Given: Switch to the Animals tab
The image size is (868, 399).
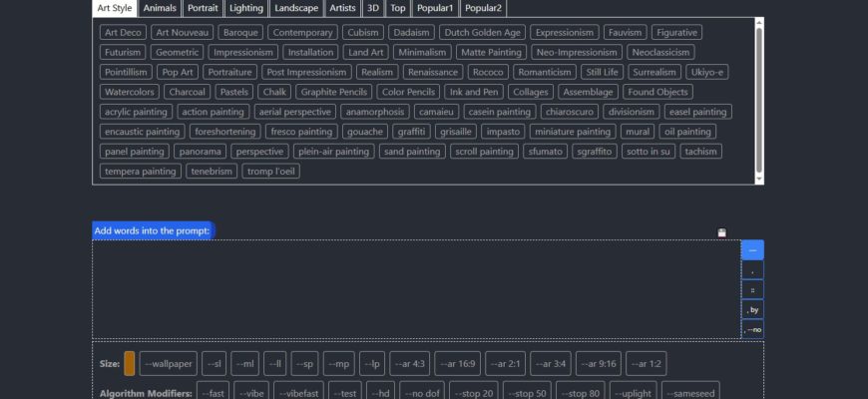Looking at the screenshot, I should (160, 8).
